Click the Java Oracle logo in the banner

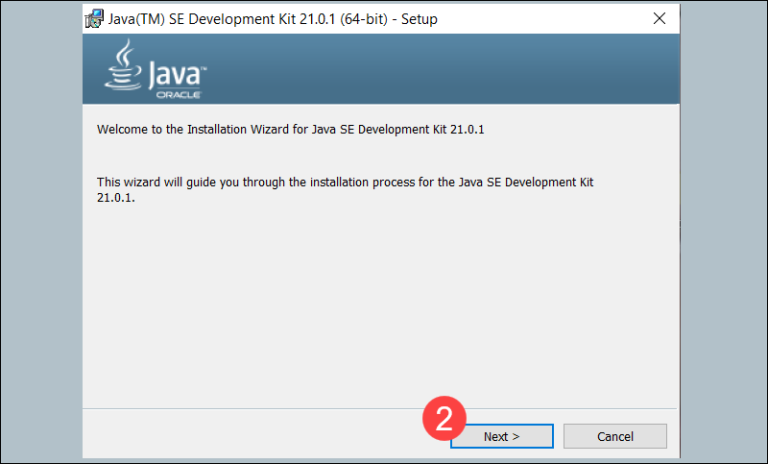click(x=155, y=69)
